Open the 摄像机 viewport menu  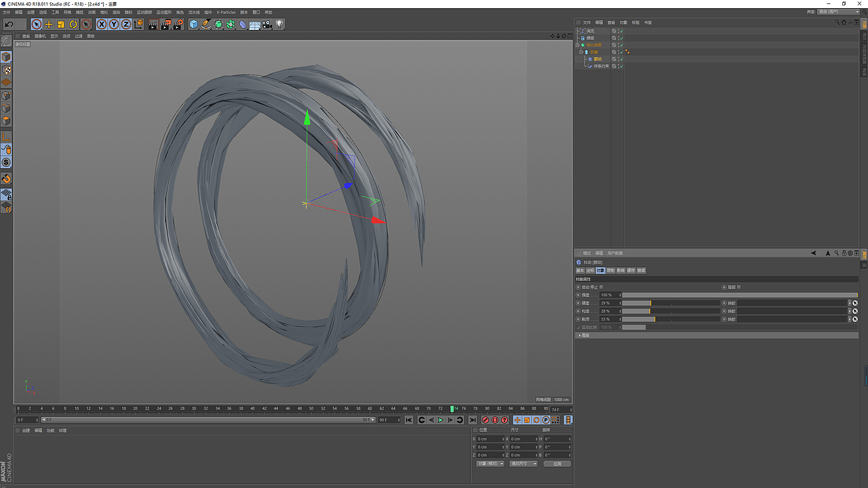tap(40, 36)
